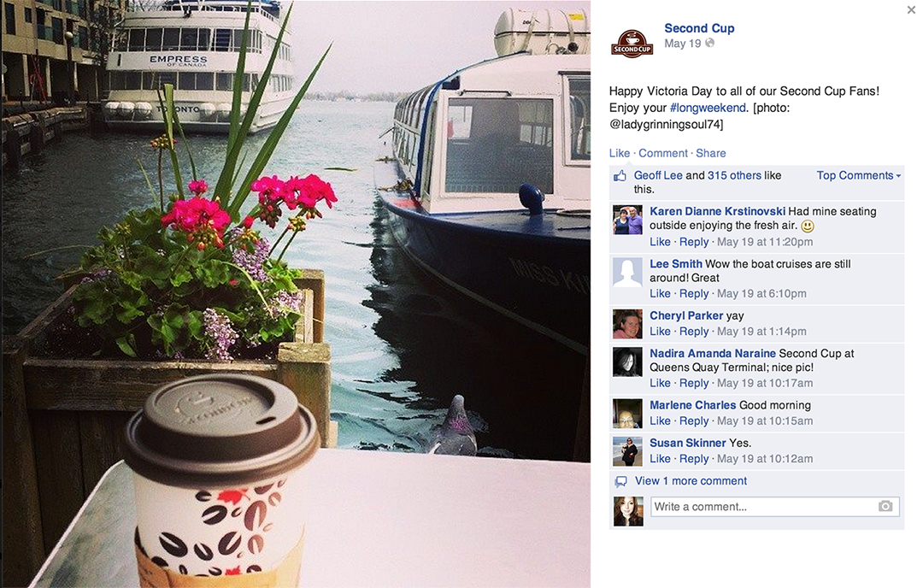The width and height of the screenshot is (923, 588).
Task: Open Susan Skinner's avatar thumbnail
Action: 627,451
